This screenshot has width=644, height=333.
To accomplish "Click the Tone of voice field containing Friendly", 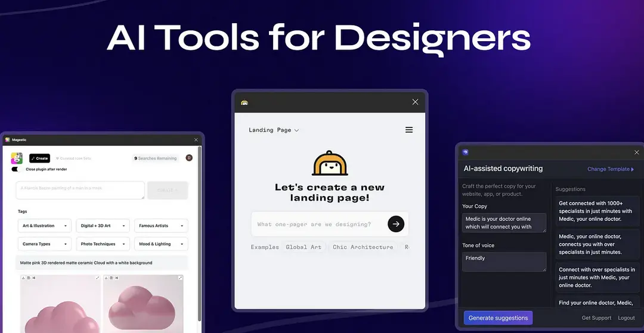I will tap(504, 262).
